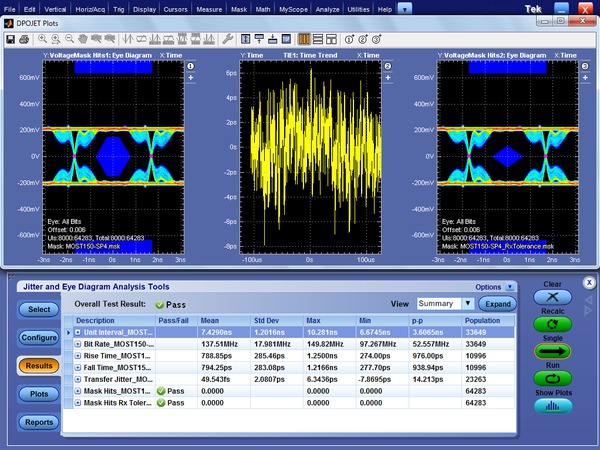Expand the Mask Hits_MOST1 row
Viewport: 600px width, 450px height.
coord(78,391)
